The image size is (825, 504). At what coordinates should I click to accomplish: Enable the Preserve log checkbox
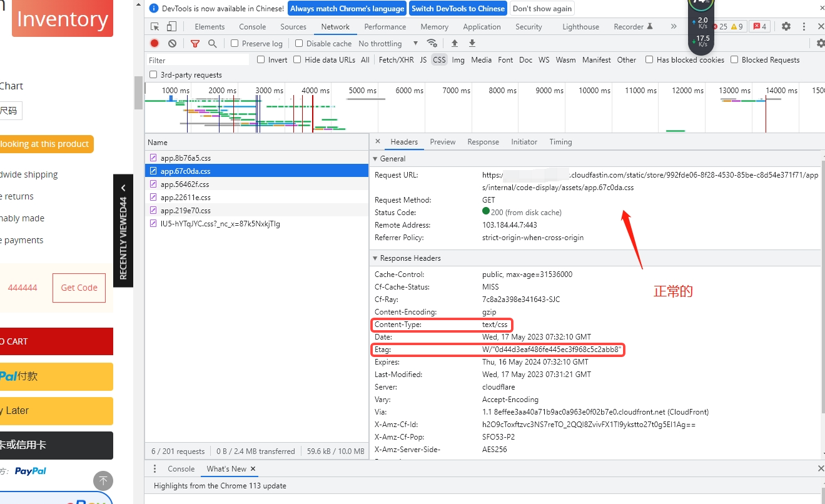(x=235, y=43)
